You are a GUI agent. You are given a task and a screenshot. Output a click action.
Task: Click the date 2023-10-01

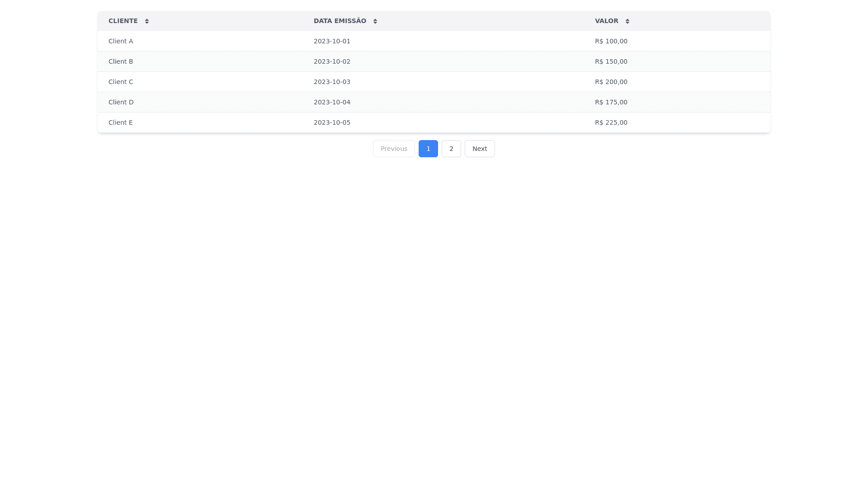(x=332, y=41)
